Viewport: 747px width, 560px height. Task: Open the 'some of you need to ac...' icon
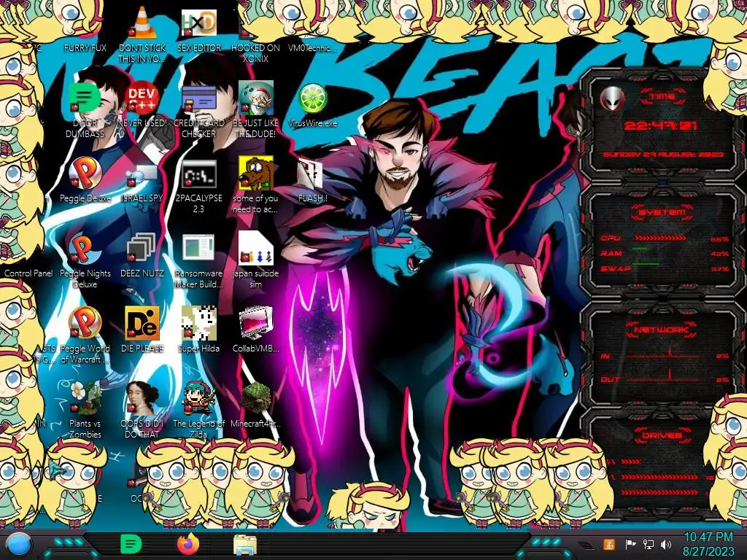255,184
